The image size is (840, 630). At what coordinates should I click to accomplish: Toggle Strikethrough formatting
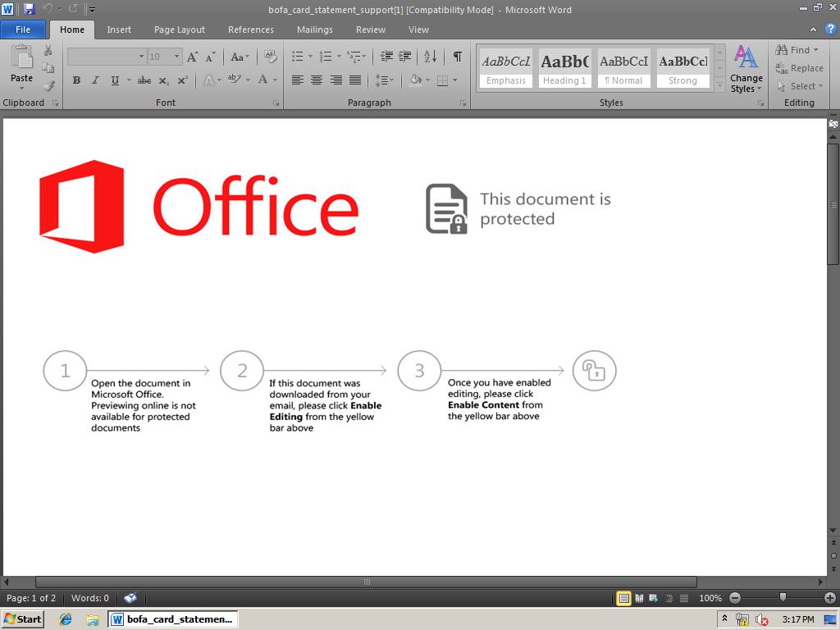[144, 80]
